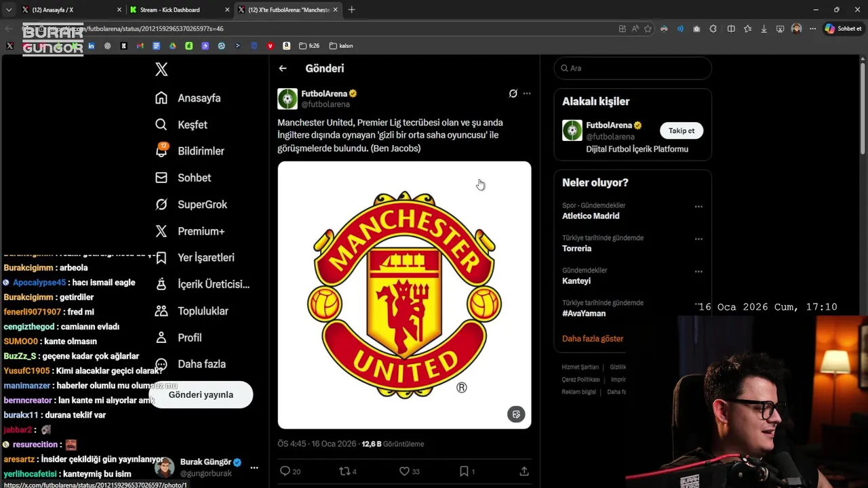Image resolution: width=868 pixels, height=488 pixels.
Task: Click Sohbet et Copilot button
Action: pos(843,28)
